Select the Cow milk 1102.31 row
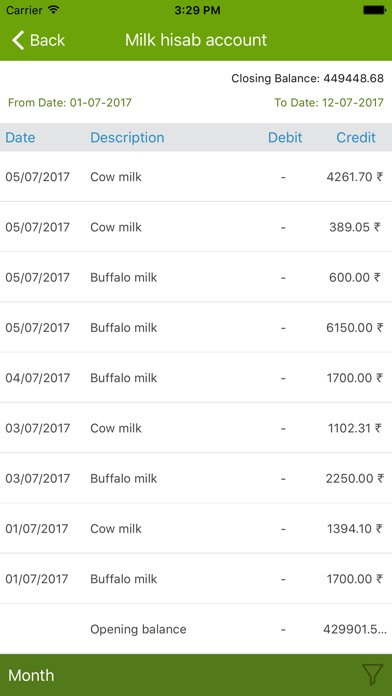The width and height of the screenshot is (392, 696). (x=196, y=428)
